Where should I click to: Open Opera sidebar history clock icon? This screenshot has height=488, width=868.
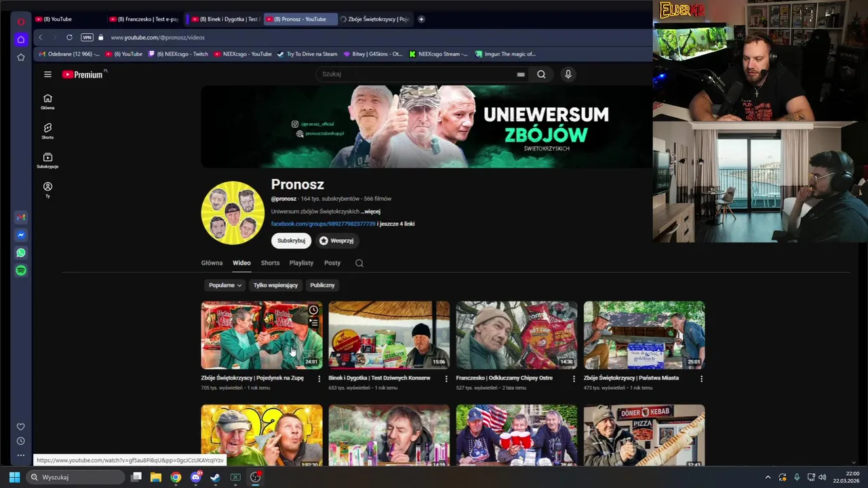pos(21,441)
